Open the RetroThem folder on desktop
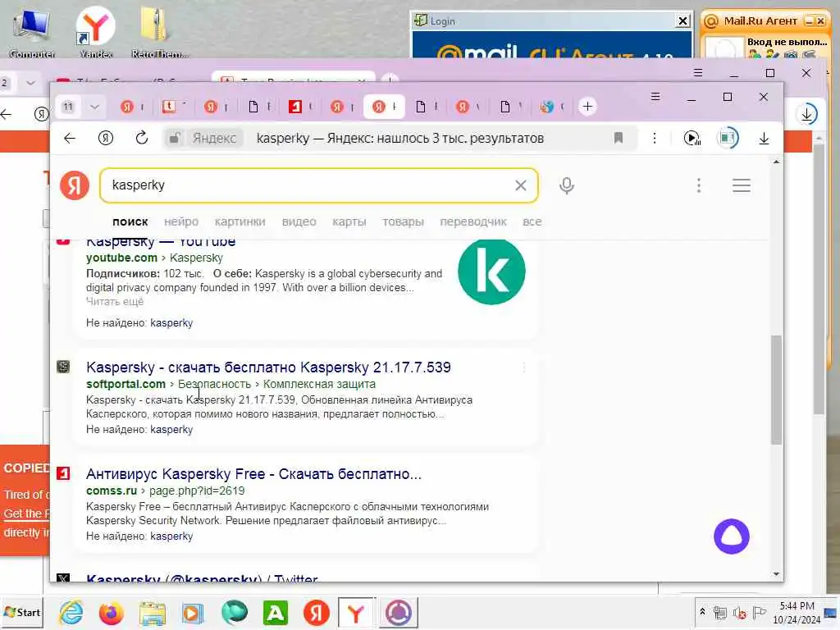The image size is (840, 630). click(x=158, y=33)
